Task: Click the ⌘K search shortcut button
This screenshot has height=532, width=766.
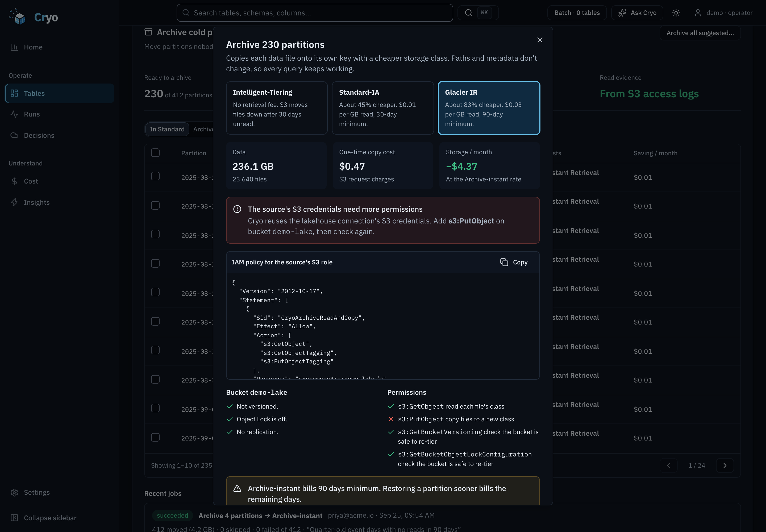Action: [x=478, y=13]
